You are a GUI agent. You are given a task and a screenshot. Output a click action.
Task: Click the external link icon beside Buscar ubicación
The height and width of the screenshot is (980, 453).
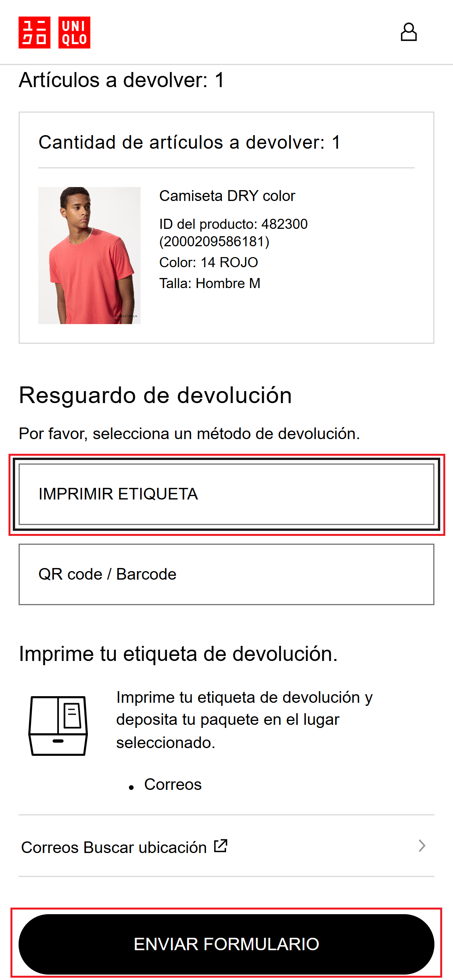point(221,846)
